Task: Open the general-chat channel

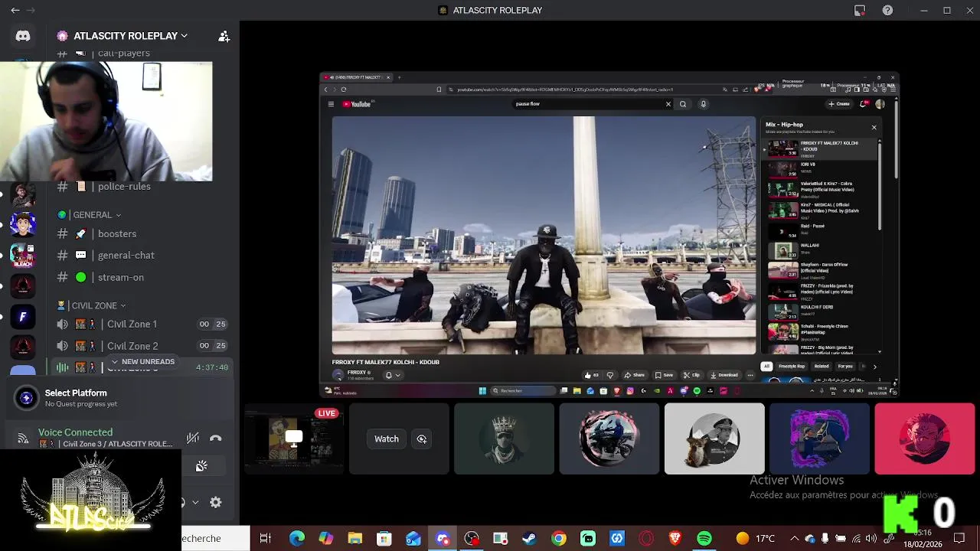Action: pyautogui.click(x=126, y=256)
